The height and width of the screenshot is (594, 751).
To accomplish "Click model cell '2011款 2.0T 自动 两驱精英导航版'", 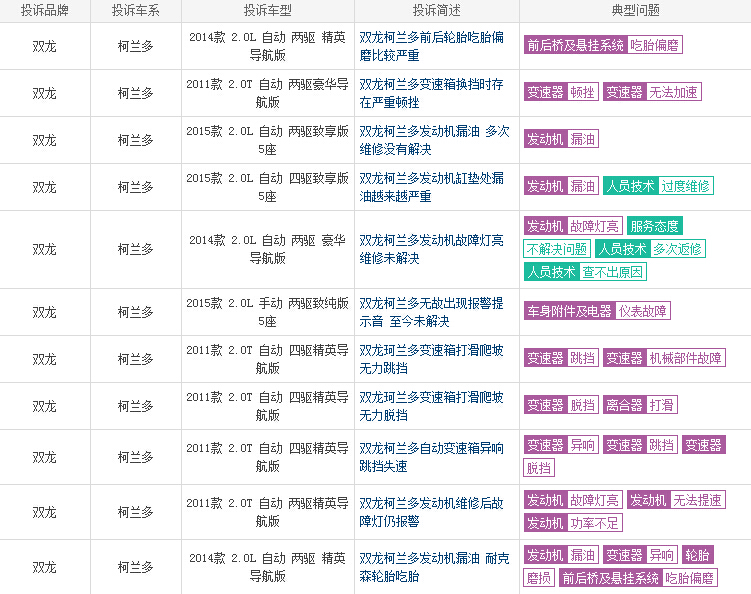I will coord(267,512).
